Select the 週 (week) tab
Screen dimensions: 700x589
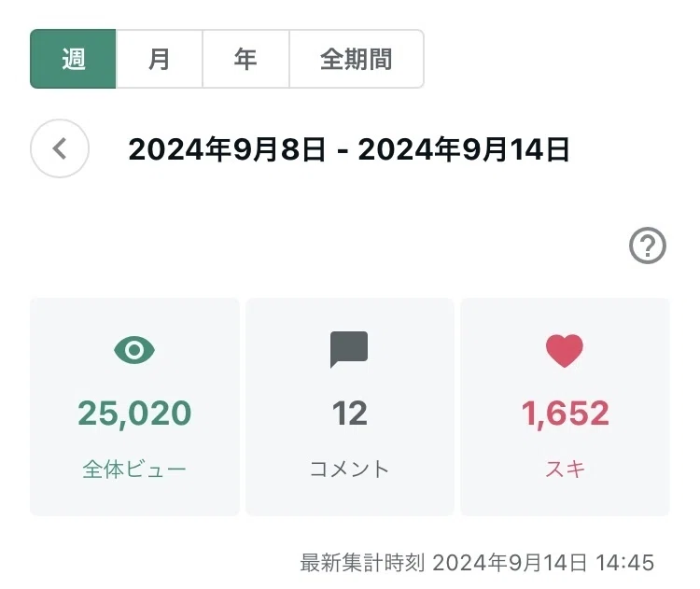coord(73,59)
